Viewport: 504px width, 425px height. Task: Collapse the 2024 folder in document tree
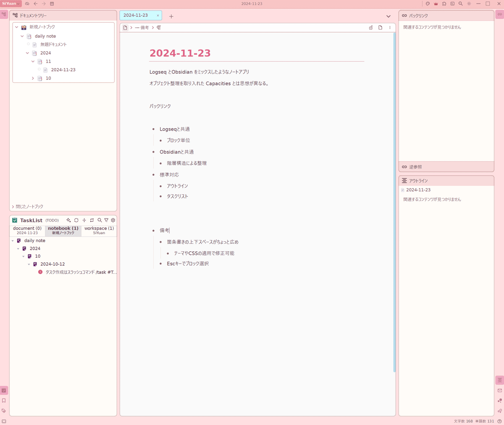[28, 53]
